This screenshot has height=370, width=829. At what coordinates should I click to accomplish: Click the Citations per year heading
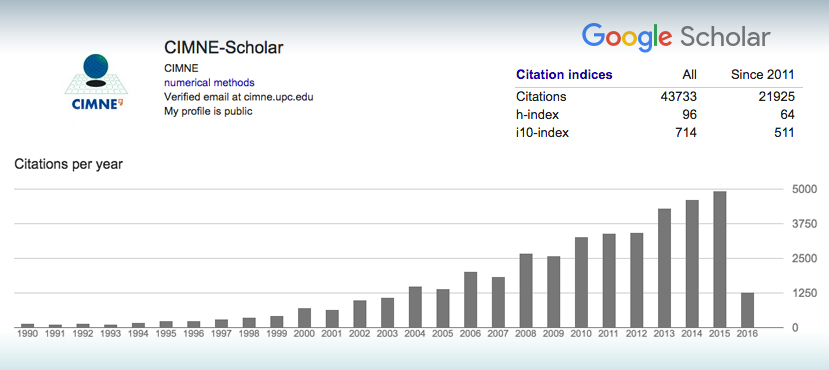(x=69, y=164)
